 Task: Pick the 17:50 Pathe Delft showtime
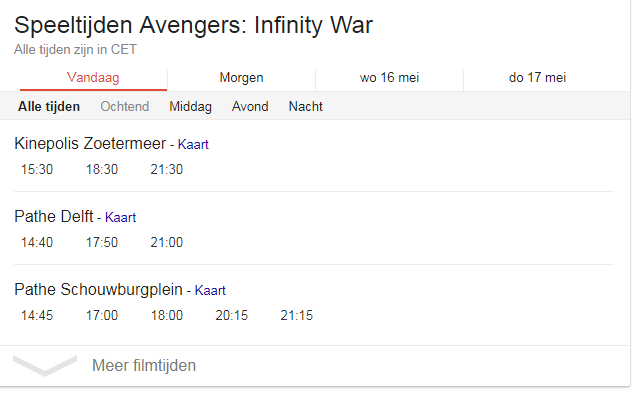(x=102, y=242)
